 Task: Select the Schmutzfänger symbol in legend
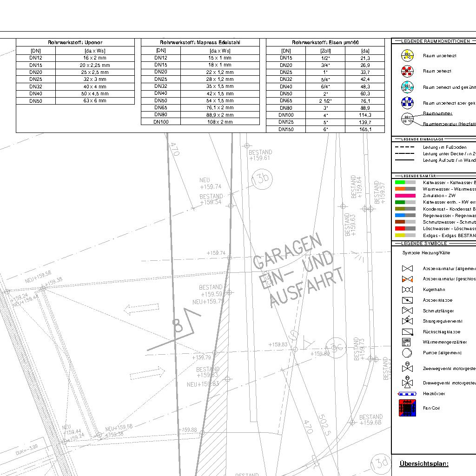coord(407,311)
